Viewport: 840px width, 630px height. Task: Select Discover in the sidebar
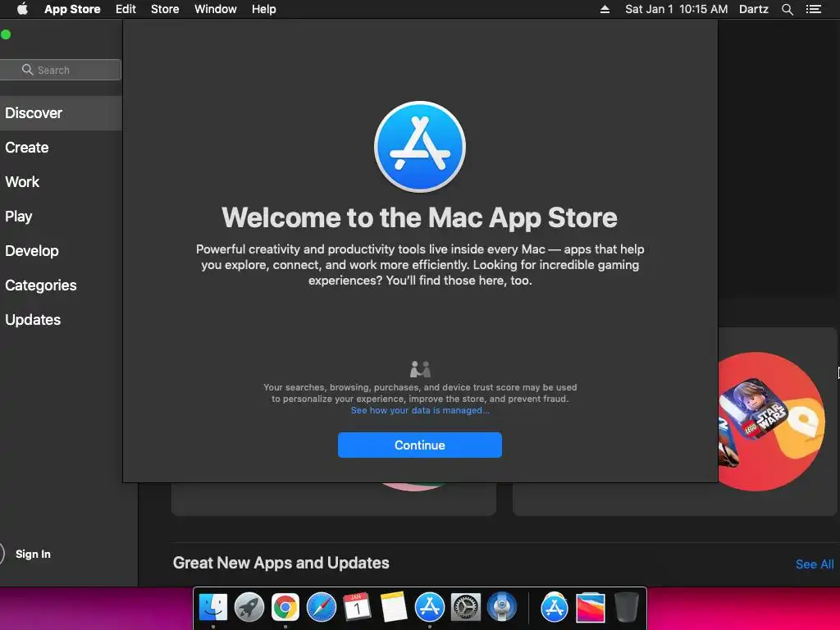click(61, 113)
